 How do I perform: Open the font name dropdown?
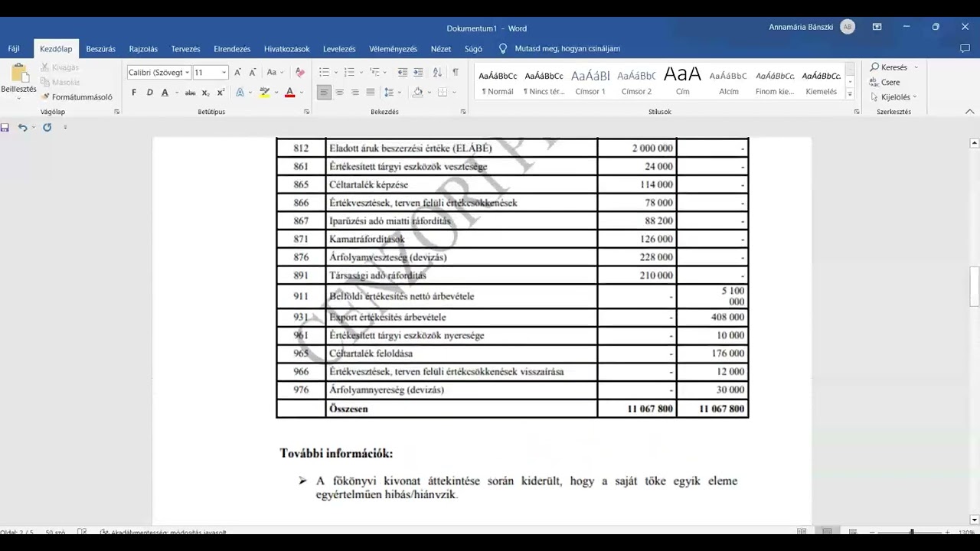(187, 73)
